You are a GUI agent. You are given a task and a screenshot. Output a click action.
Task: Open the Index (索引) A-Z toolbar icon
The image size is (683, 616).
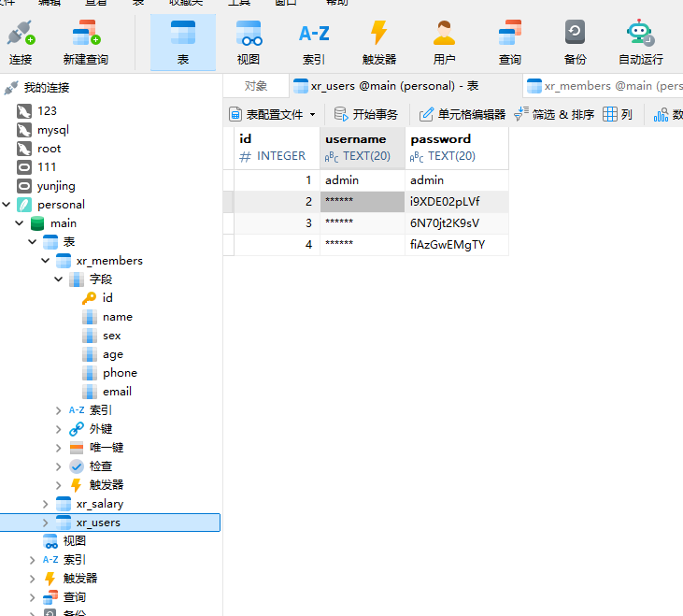point(314,42)
